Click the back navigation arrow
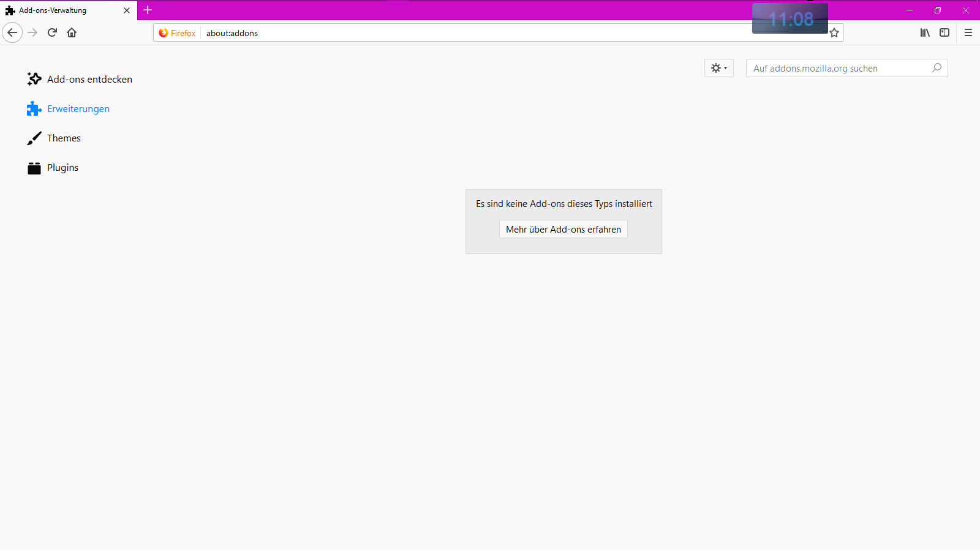The width and height of the screenshot is (980, 551). 12,32
